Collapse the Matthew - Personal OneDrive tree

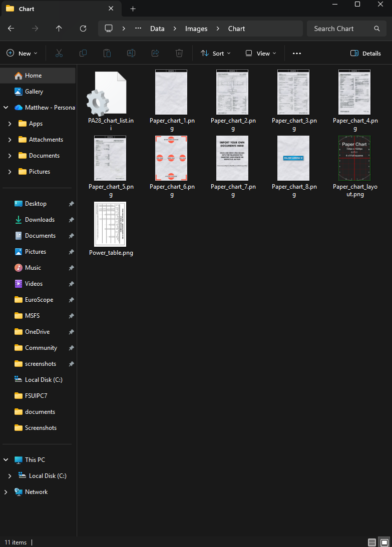pos(6,108)
